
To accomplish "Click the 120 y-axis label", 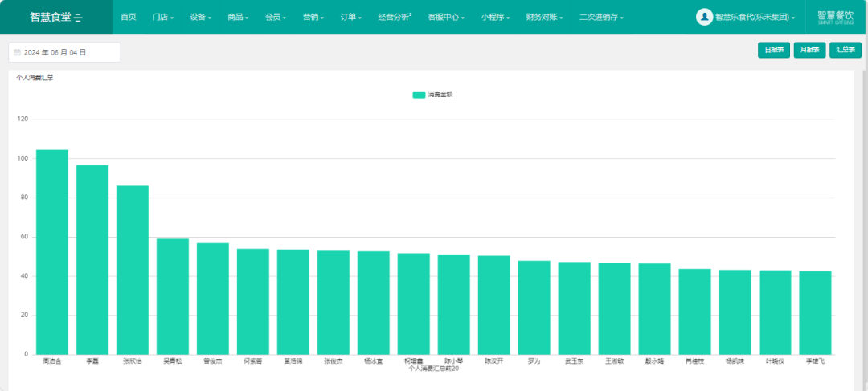I will 23,120.
